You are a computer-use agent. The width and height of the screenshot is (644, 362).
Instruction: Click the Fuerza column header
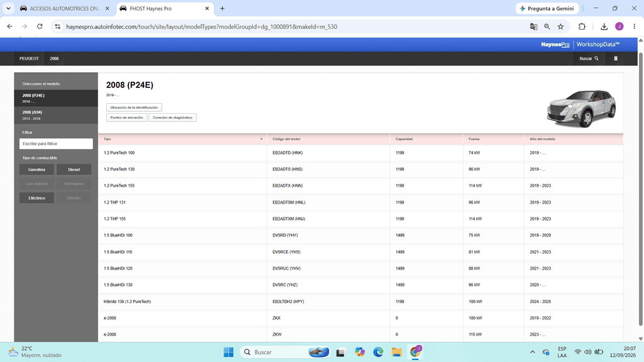tap(493, 139)
